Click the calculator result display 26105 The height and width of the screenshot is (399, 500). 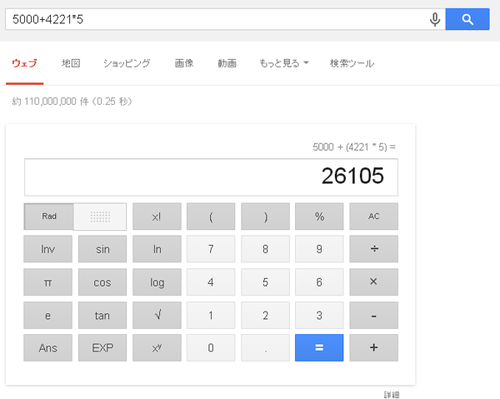pos(211,177)
